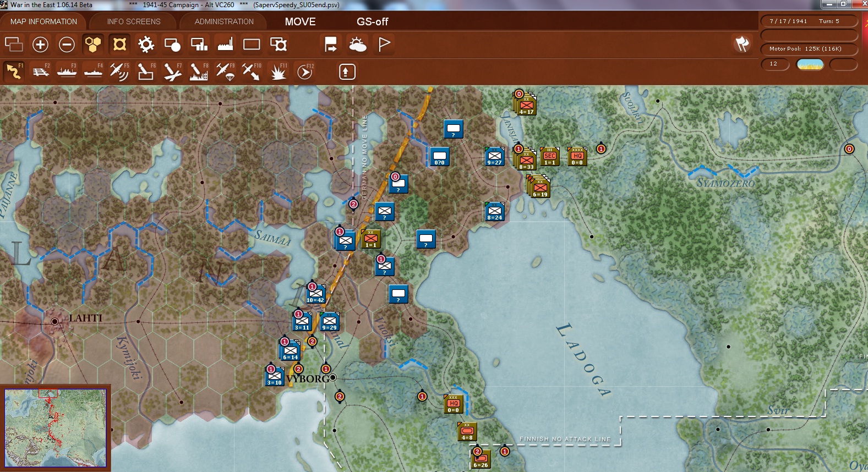Zoom out the map with the minus icon
The width and height of the screenshot is (868, 472).
[67, 45]
